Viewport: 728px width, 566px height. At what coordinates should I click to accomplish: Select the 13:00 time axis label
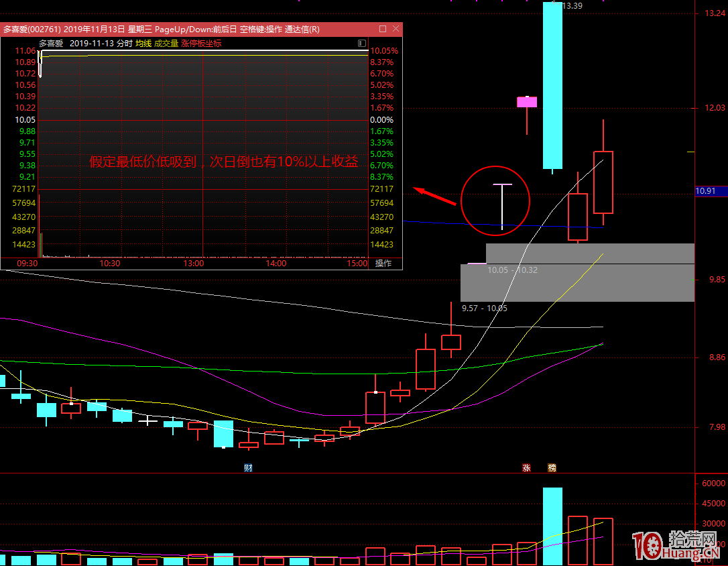(x=194, y=264)
